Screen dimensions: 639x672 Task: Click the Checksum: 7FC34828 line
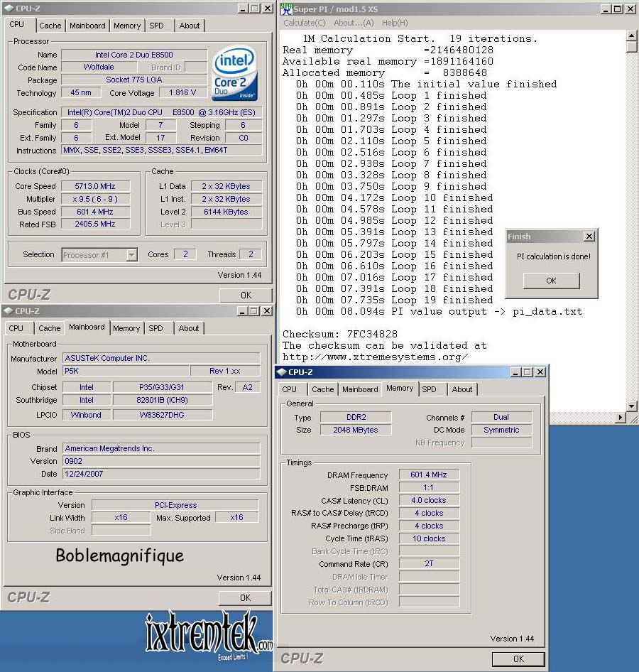pos(340,334)
